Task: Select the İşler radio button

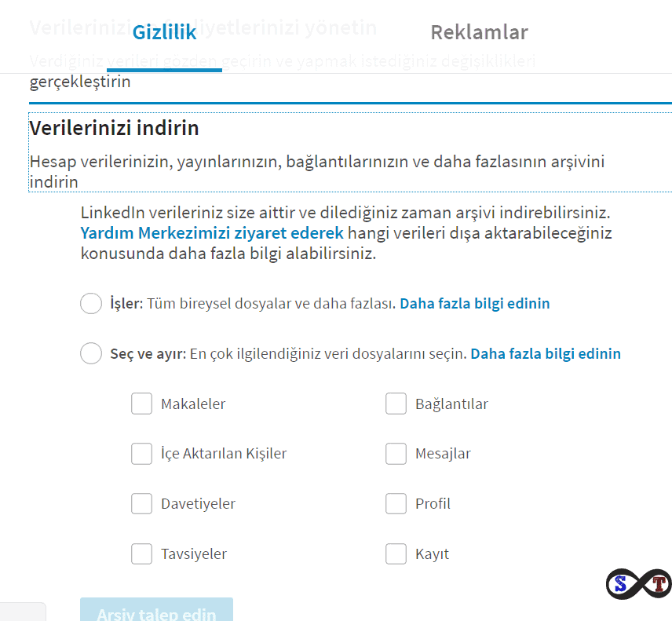Action: 91,303
